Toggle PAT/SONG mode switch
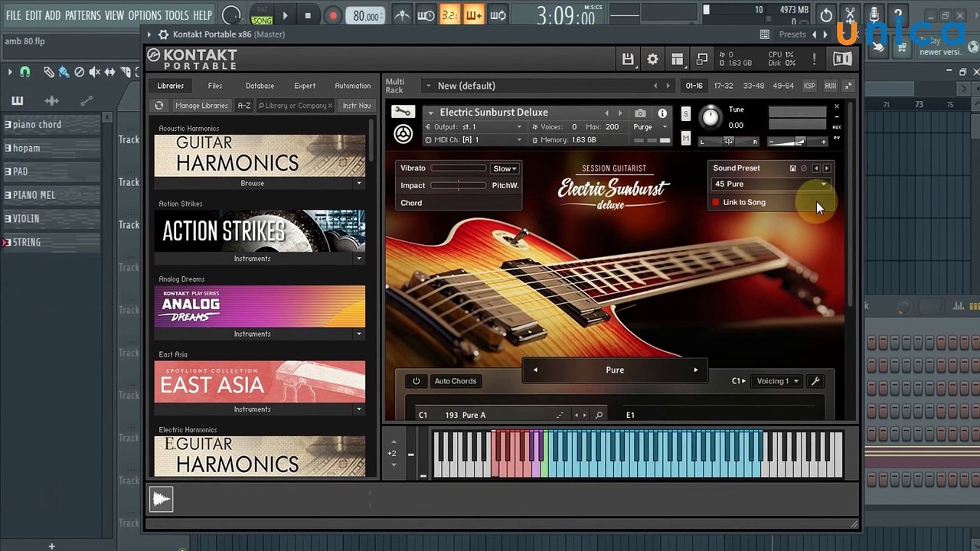This screenshot has height=551, width=980. tap(262, 15)
